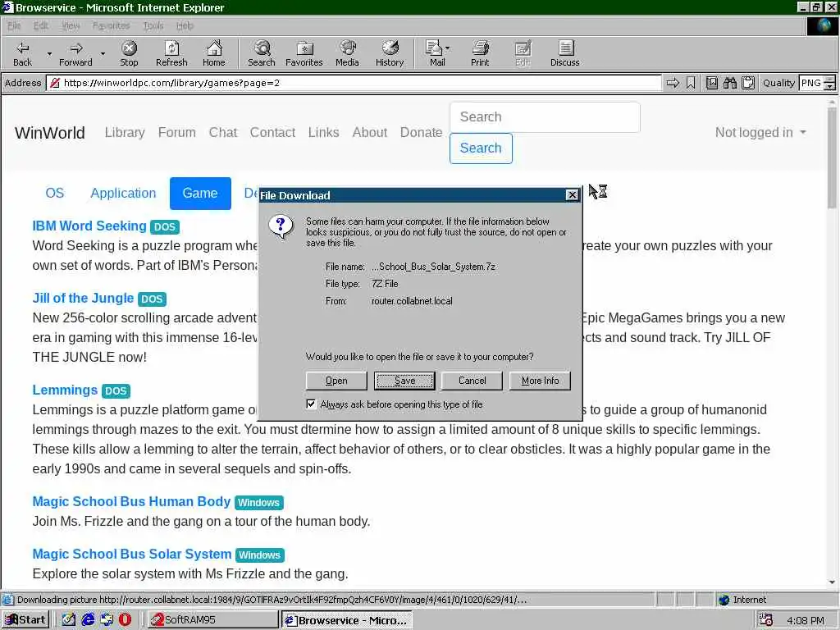This screenshot has height=630, width=840.
Task: Open Magic School Bus Human Body link
Action: tap(131, 501)
